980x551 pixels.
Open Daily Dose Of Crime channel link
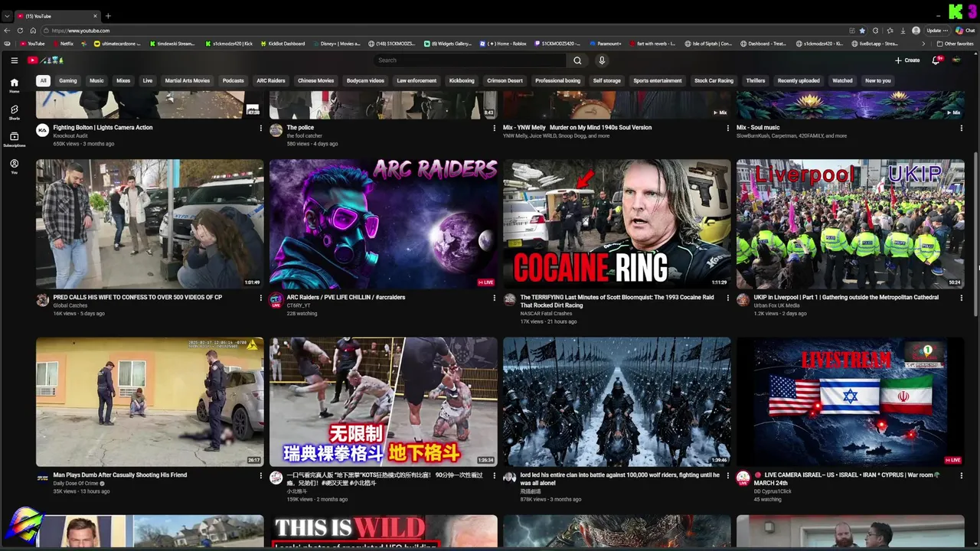pyautogui.click(x=76, y=483)
